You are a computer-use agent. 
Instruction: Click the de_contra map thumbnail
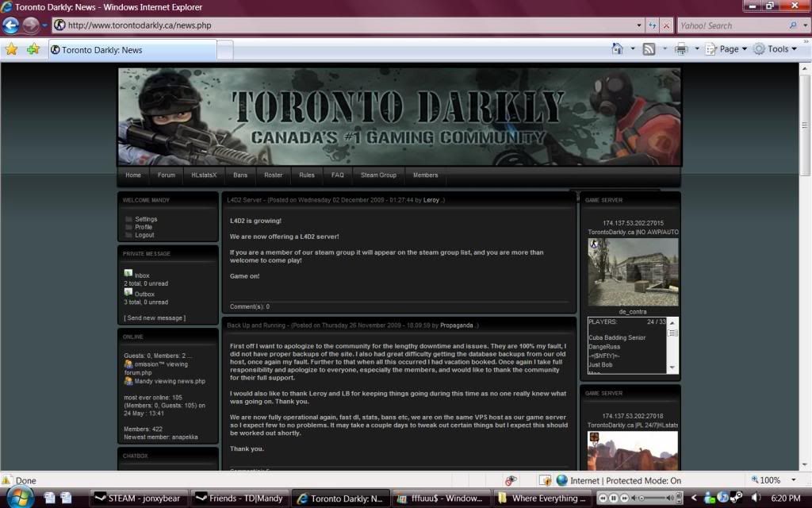(x=632, y=272)
